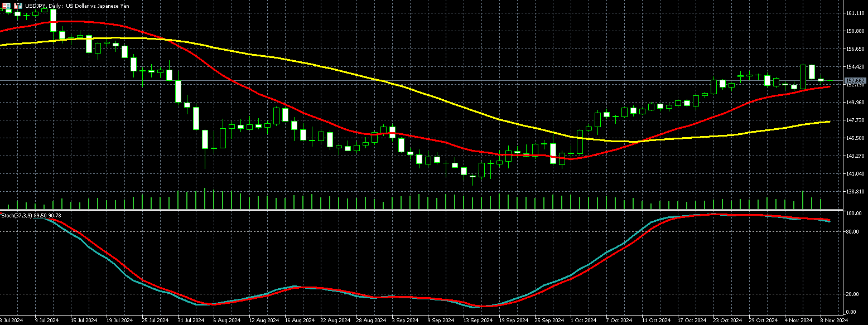Select the 20.00 stochastic level label
The image size is (868, 325).
[x=853, y=294]
